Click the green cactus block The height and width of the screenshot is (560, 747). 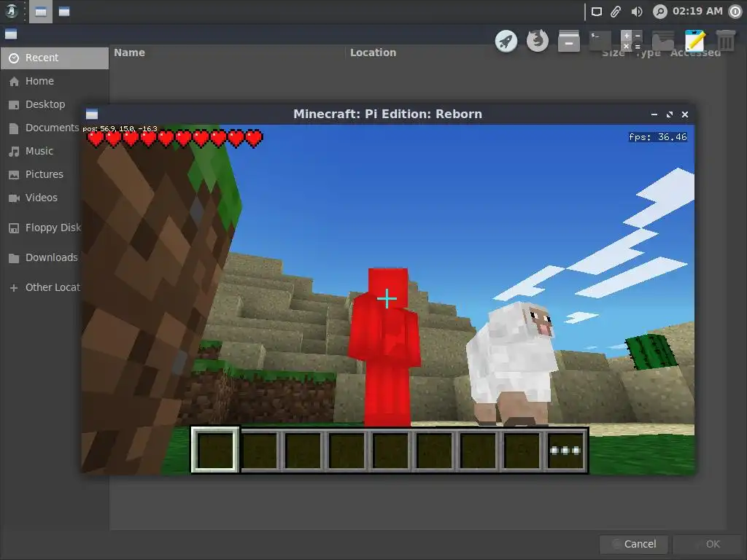(x=651, y=352)
